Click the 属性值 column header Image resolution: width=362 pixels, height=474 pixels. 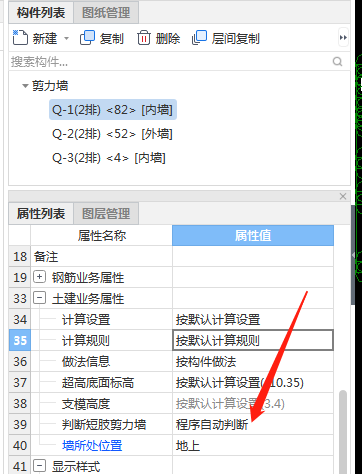tap(253, 236)
